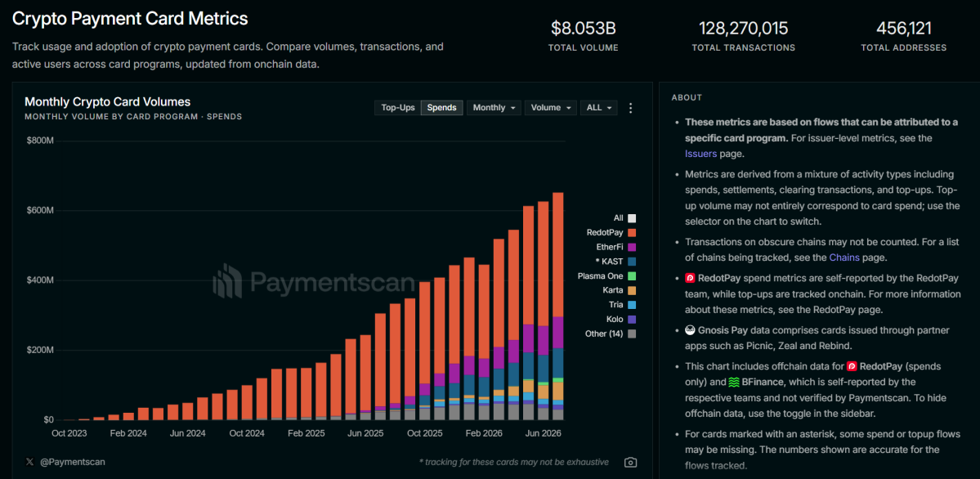
Task: Toggle the Karta tan legend swatch
Action: point(632,290)
